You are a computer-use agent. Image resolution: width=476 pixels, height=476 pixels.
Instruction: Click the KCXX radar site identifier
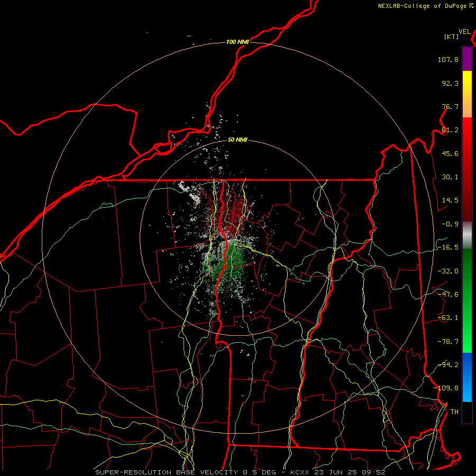click(300, 472)
